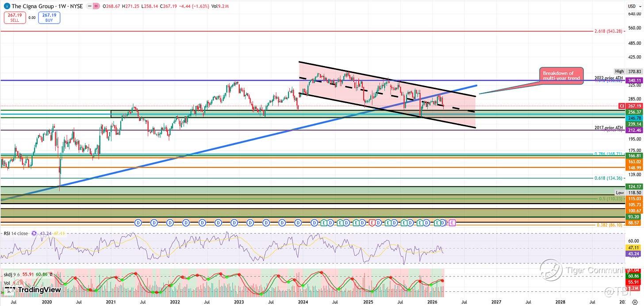Click the Low 118.50 price label
This screenshot has height=306, width=644.
(x=628, y=193)
